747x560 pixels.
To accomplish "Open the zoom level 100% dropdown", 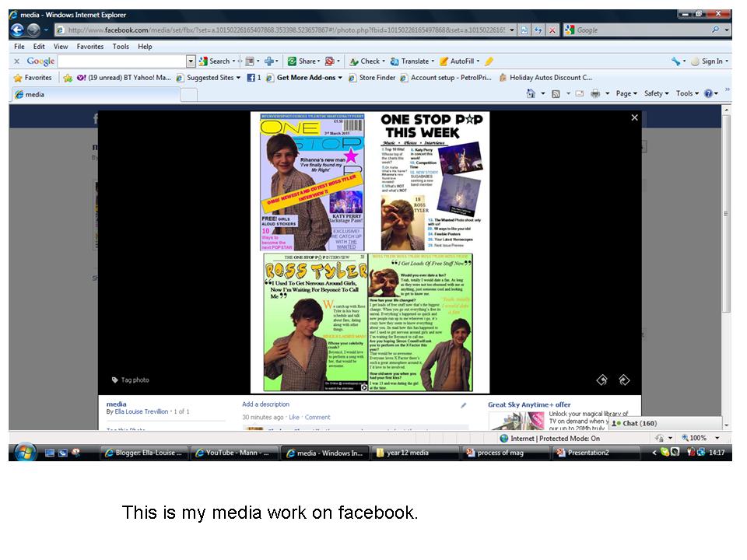I will (x=717, y=438).
